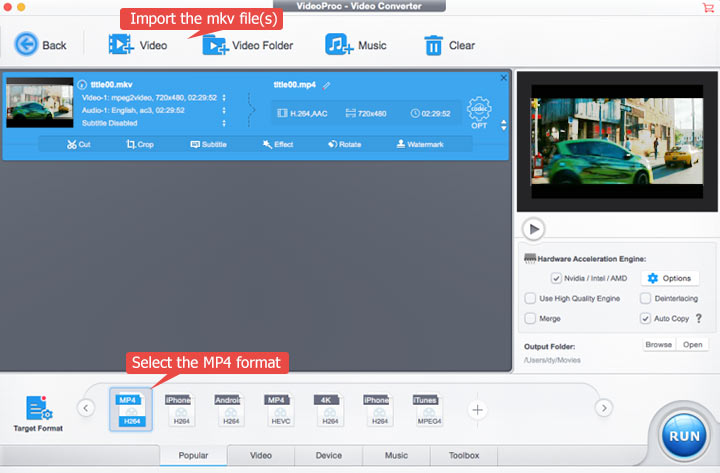This screenshot has width=720, height=473.
Task: Remove title00.mkv item with X
Action: tap(503, 78)
